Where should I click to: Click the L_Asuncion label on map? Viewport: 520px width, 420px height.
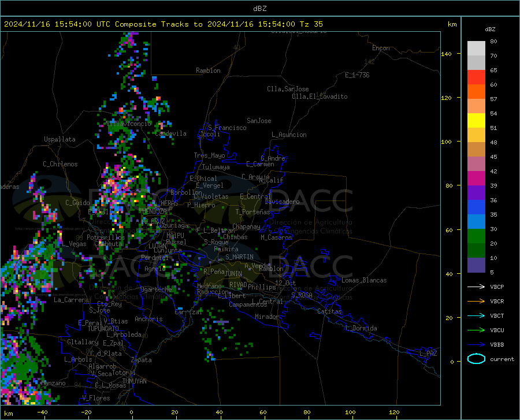tap(289, 135)
